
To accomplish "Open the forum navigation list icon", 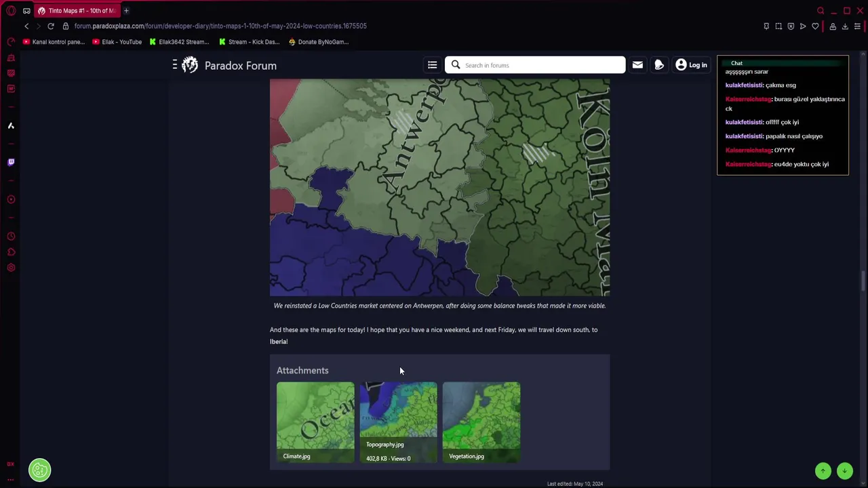I will pos(432,65).
